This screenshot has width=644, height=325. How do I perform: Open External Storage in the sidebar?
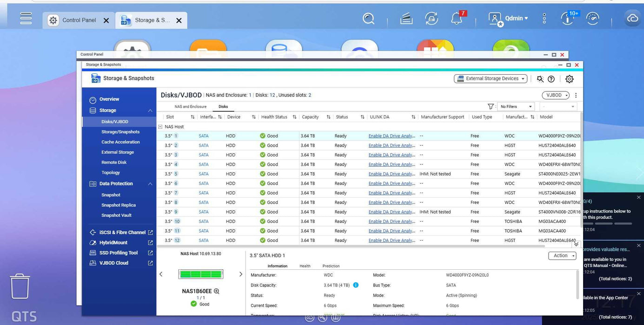point(118,152)
